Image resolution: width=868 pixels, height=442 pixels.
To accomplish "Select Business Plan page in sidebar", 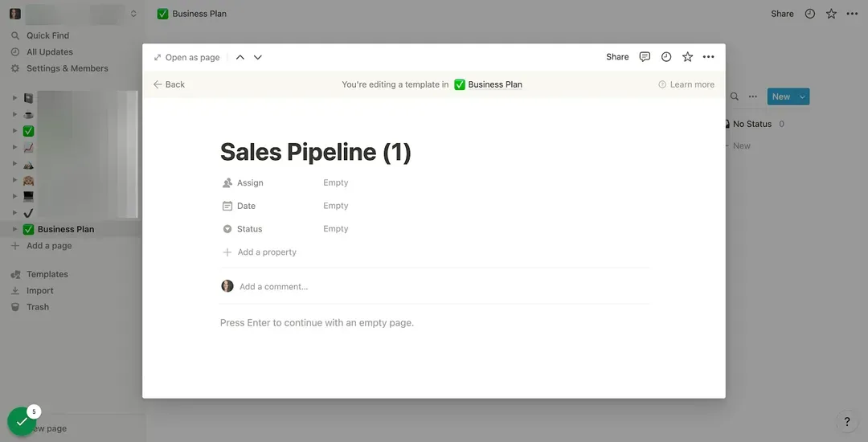I will (65, 229).
